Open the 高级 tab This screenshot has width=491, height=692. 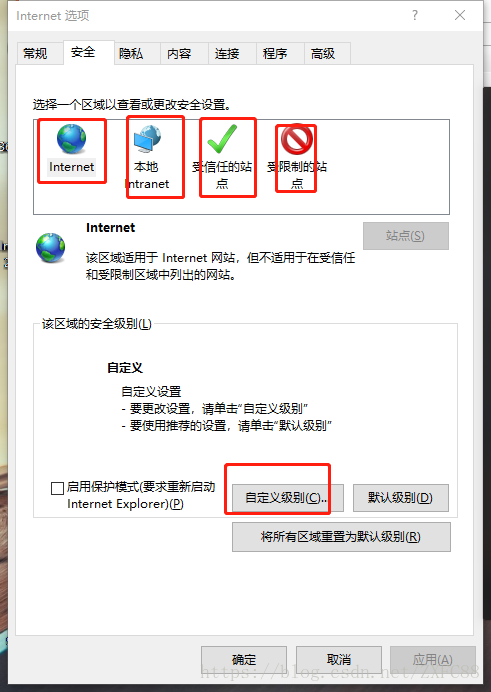[323, 53]
